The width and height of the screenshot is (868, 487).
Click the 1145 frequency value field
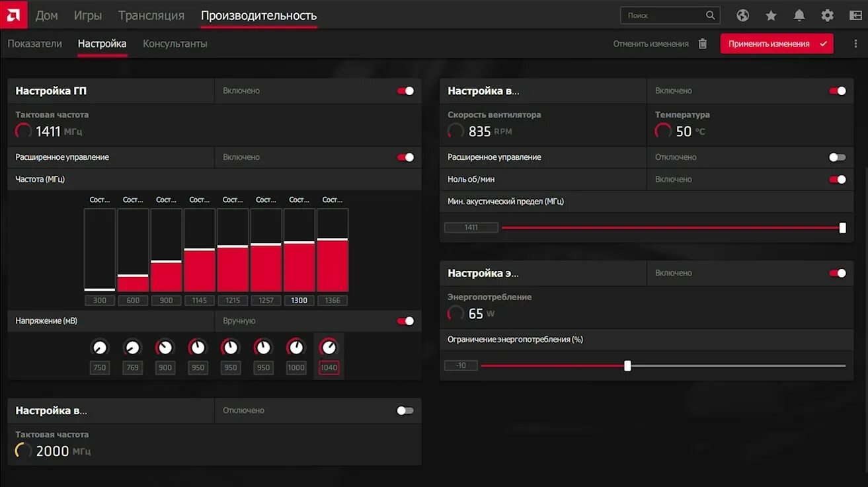pyautogui.click(x=200, y=300)
